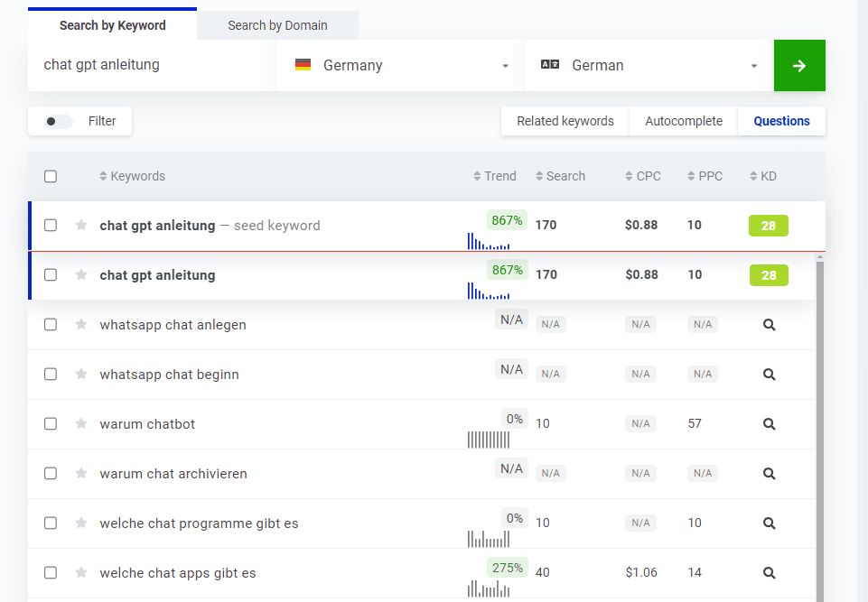The image size is (868, 602).
Task: Check the 'whatsapp chat anlegen' checkbox
Action: (x=51, y=324)
